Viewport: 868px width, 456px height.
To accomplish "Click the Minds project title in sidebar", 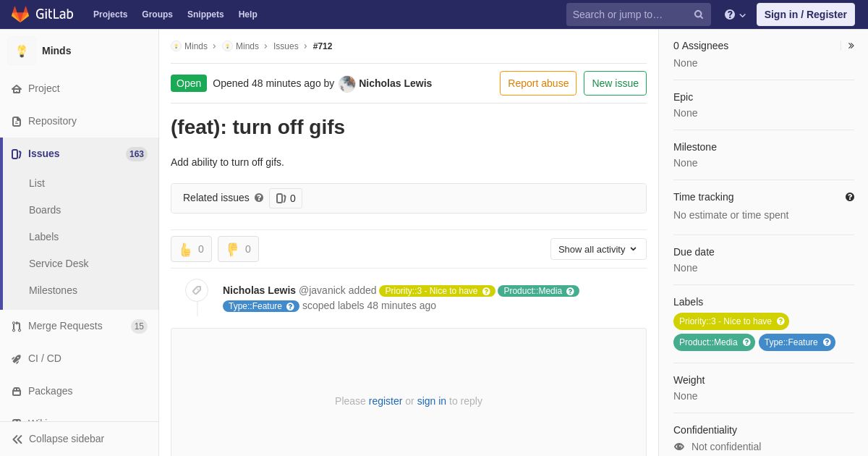I will tap(56, 51).
